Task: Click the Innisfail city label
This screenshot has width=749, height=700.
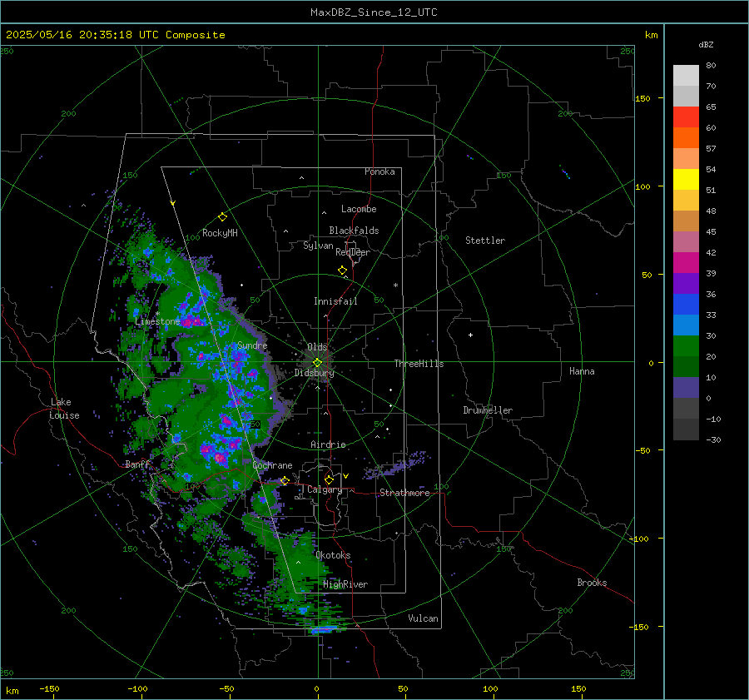Action: tap(335, 301)
